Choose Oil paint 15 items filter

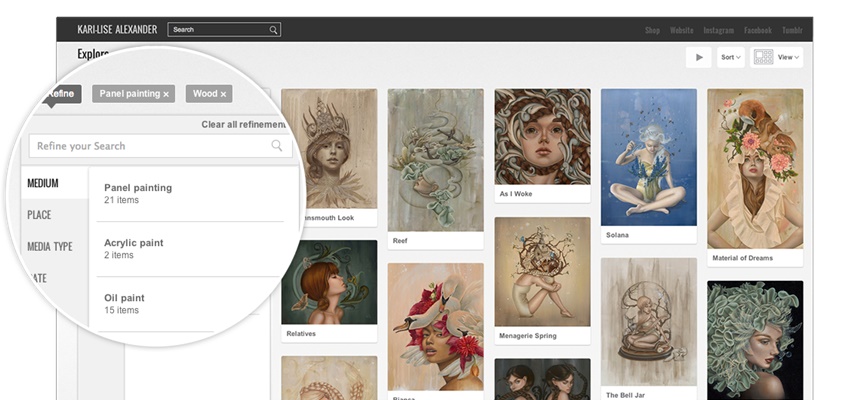(190, 304)
